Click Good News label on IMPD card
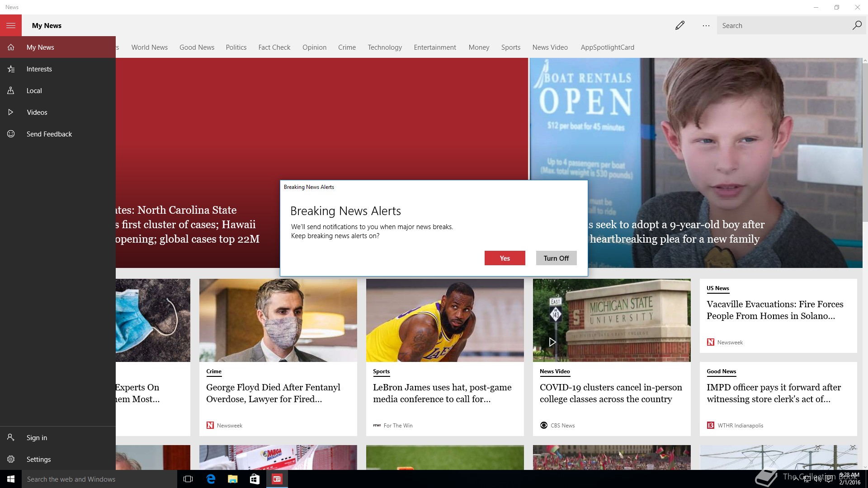The image size is (868, 488). pyautogui.click(x=721, y=371)
